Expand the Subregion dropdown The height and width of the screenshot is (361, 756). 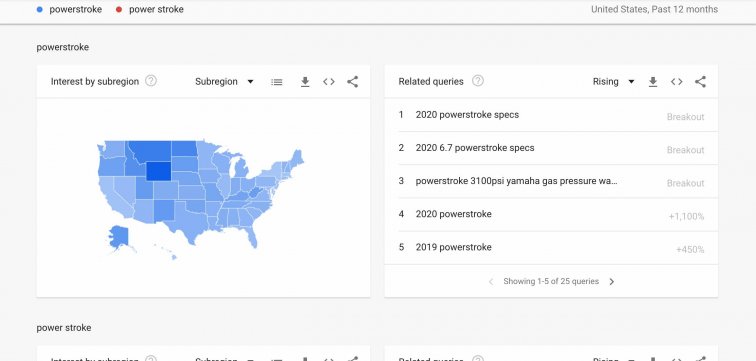pos(224,82)
